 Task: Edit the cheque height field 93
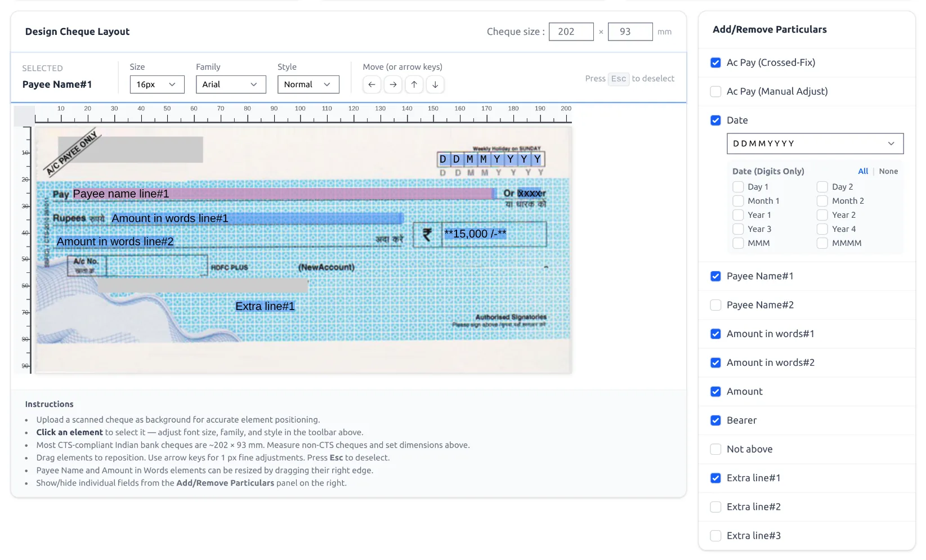click(630, 32)
